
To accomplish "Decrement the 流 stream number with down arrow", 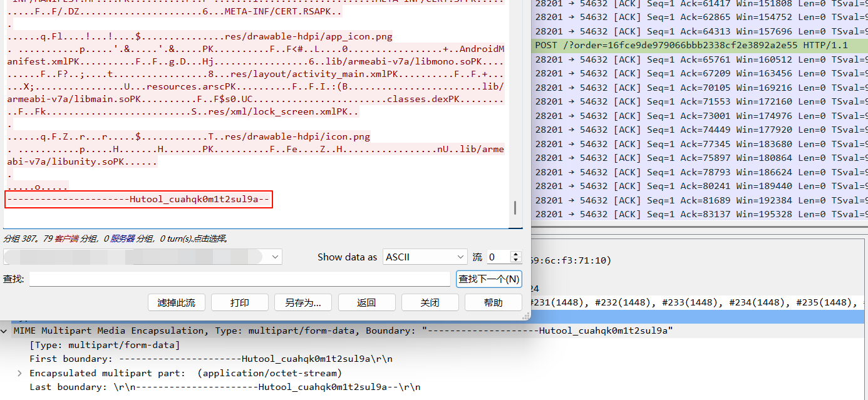I will coord(516,260).
